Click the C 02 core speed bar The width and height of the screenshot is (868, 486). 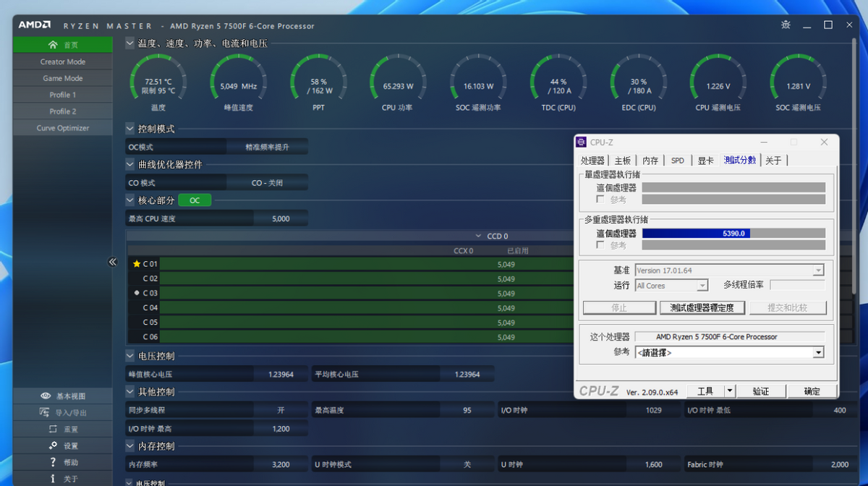click(x=366, y=278)
